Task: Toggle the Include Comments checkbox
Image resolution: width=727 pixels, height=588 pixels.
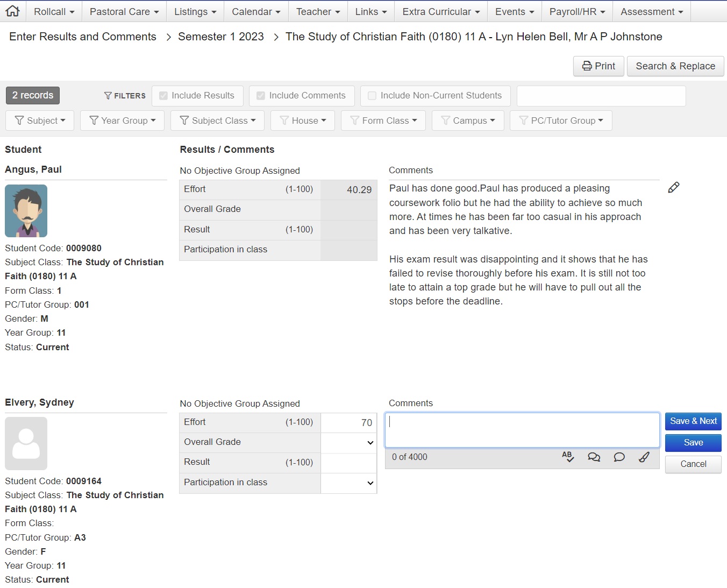Action: (x=261, y=96)
